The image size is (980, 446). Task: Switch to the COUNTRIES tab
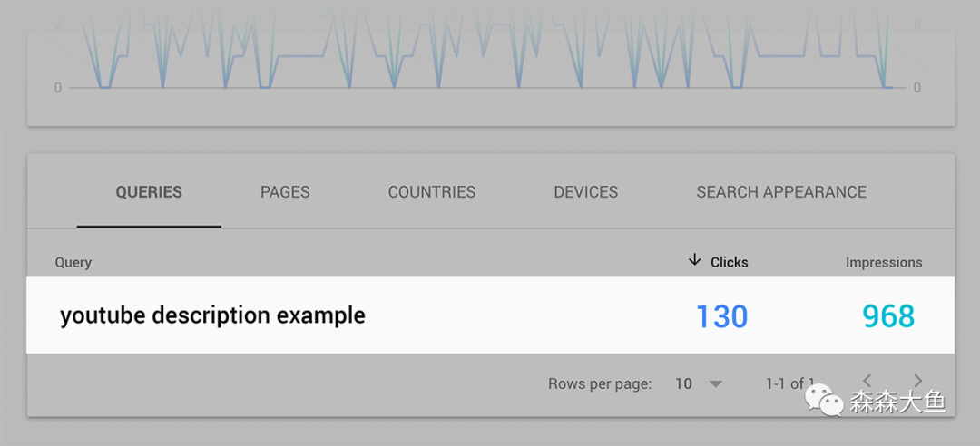(432, 192)
